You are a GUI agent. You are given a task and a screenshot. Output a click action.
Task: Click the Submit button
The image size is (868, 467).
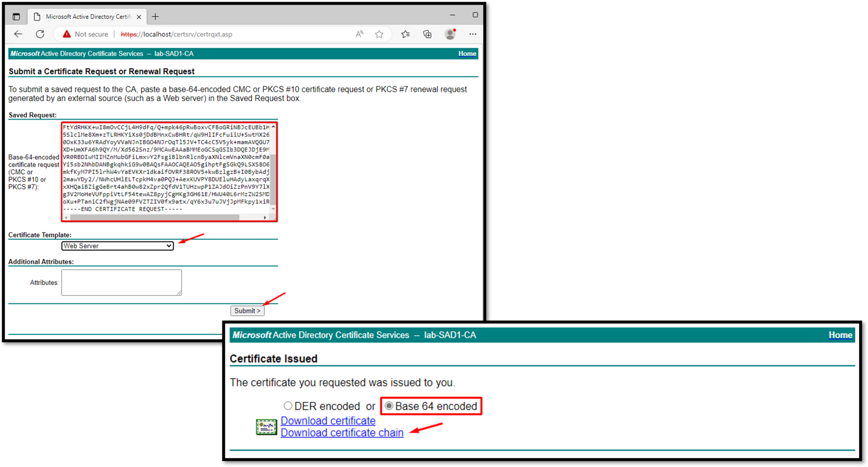point(247,311)
